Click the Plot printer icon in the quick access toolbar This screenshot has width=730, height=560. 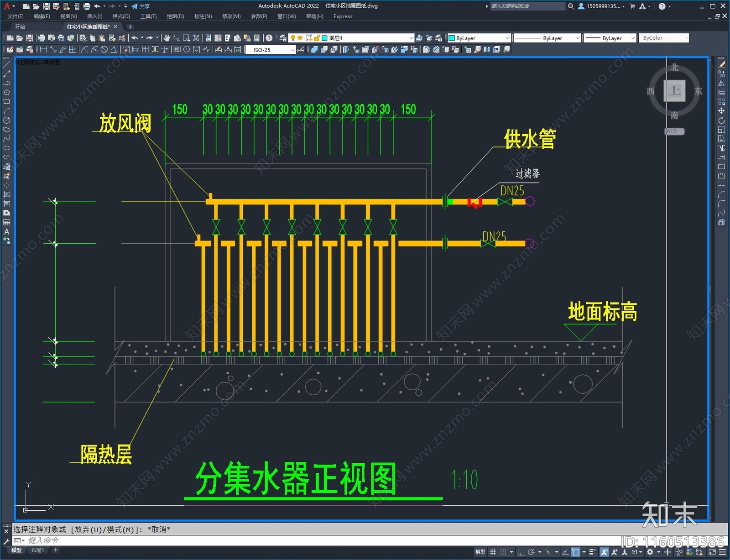[87, 6]
